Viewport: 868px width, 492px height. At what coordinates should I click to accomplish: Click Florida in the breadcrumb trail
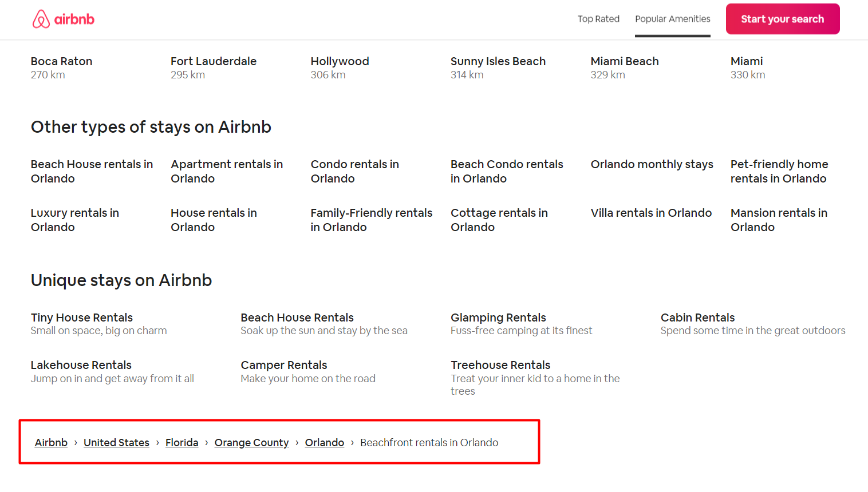click(182, 442)
